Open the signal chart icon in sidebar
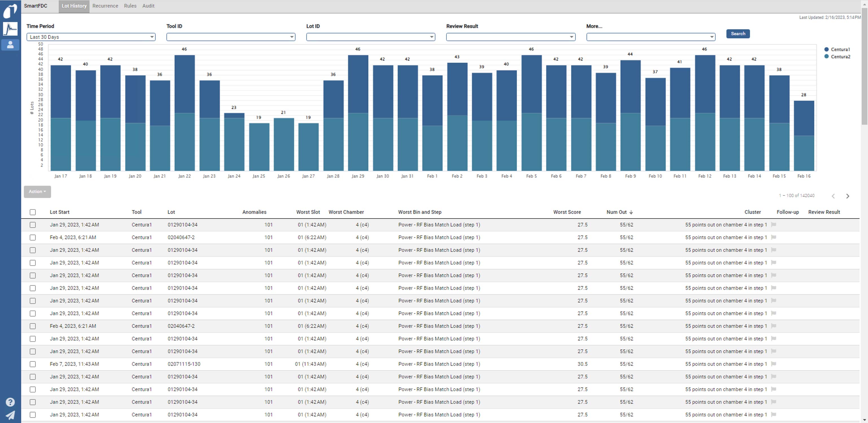 click(x=10, y=29)
